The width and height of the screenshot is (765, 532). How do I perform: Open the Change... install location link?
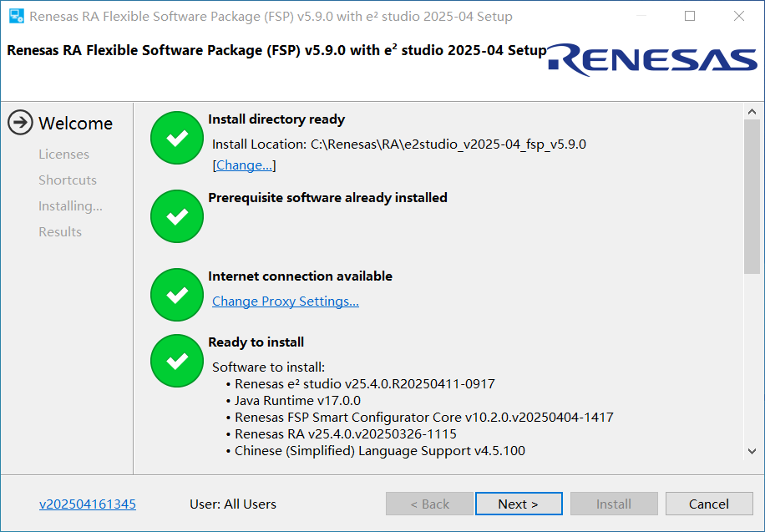pos(244,165)
